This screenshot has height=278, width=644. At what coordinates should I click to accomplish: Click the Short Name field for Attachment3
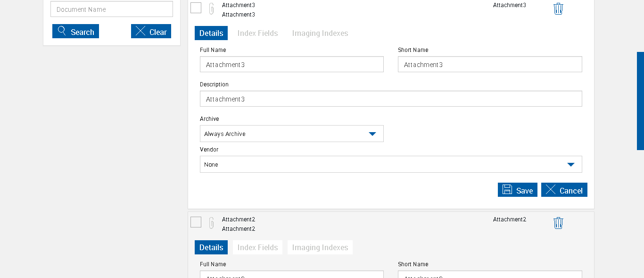[x=489, y=65]
